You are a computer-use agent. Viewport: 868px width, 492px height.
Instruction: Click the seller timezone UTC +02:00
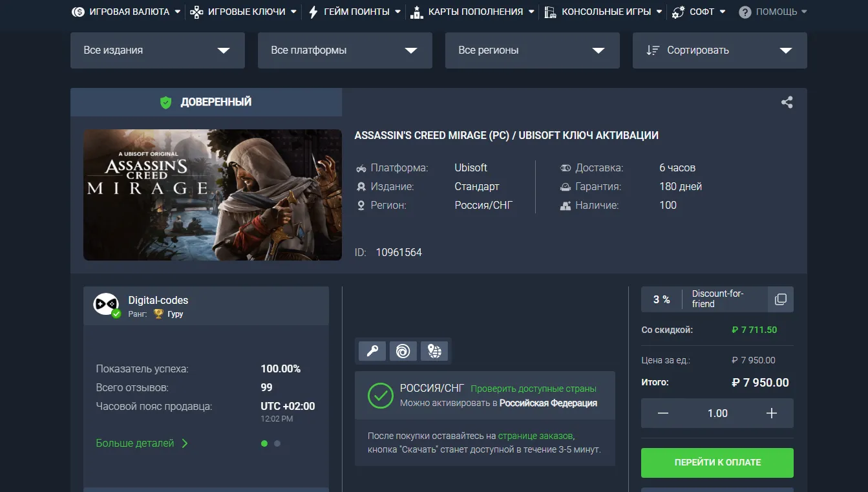pos(288,407)
